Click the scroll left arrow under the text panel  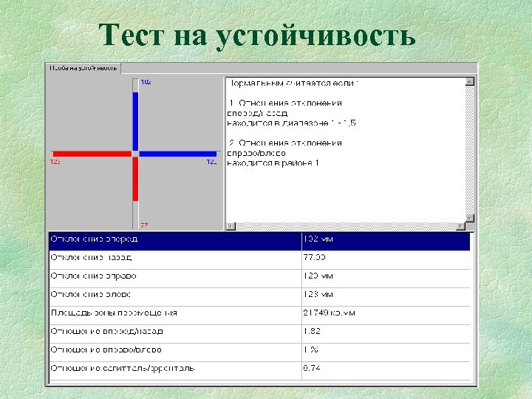click(231, 226)
